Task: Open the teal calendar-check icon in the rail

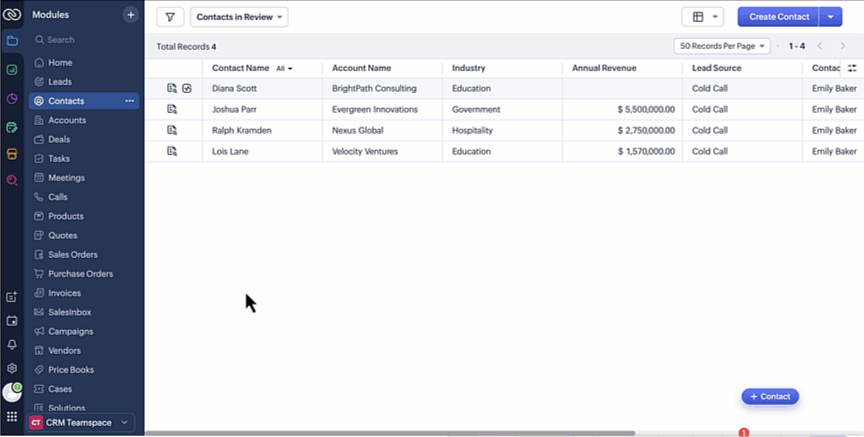Action: coord(12,127)
